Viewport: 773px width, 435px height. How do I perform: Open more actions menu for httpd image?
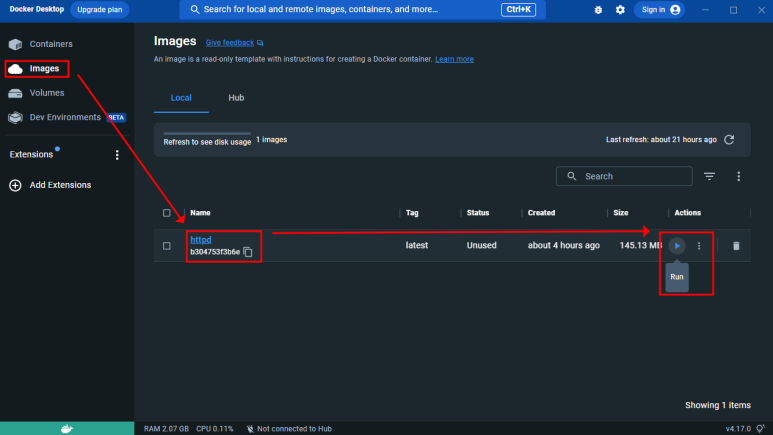(699, 246)
